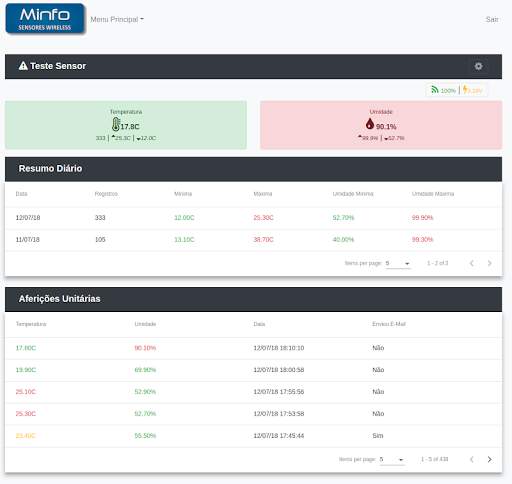Select the 11/07/18 daily summary row
The image size is (512, 484).
pyautogui.click(x=253, y=240)
